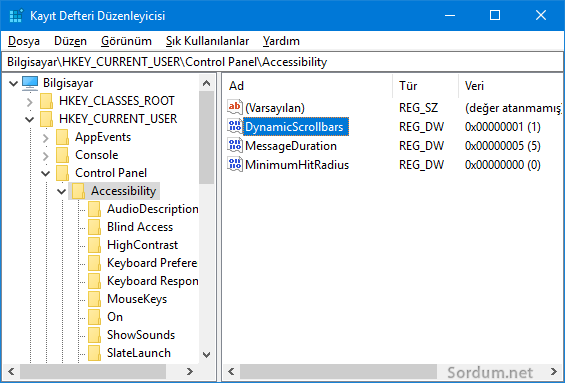565x383 pixels.
Task: Click the Control Panel folder icon
Action: pos(62,173)
